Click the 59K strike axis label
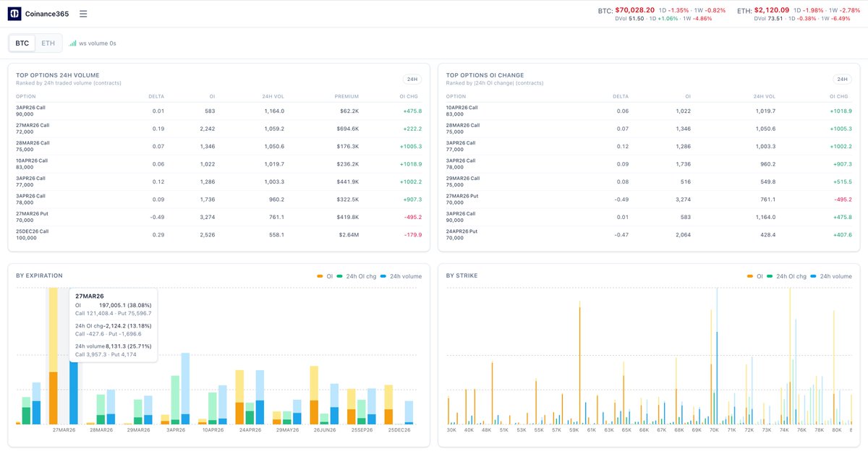The height and width of the screenshot is (467, 868). point(574,430)
